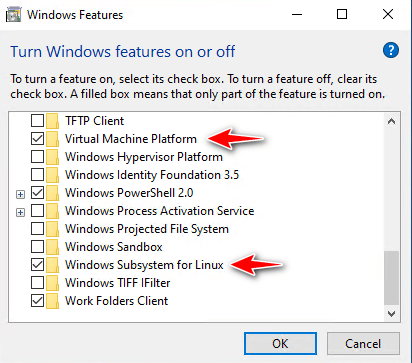This screenshot has width=412, height=363.
Task: Select the TFTP Client folder icon
Action: (52, 121)
